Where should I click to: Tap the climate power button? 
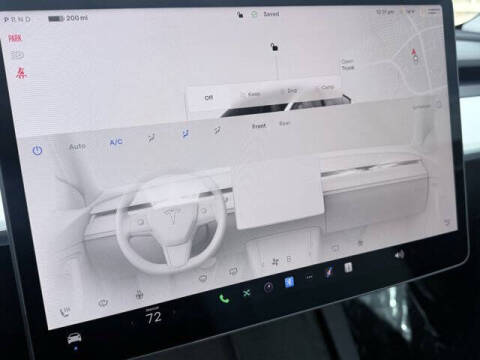37,151
